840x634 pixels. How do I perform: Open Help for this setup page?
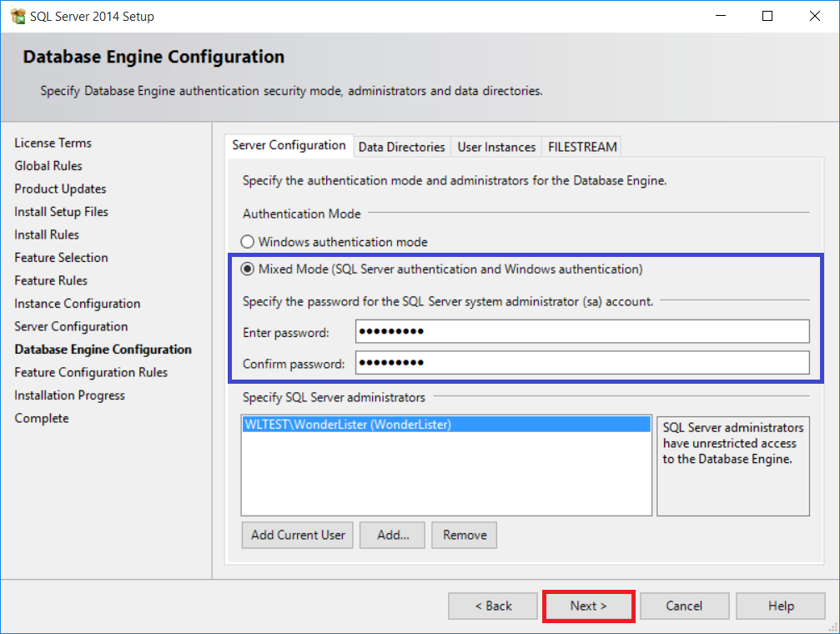click(x=781, y=606)
